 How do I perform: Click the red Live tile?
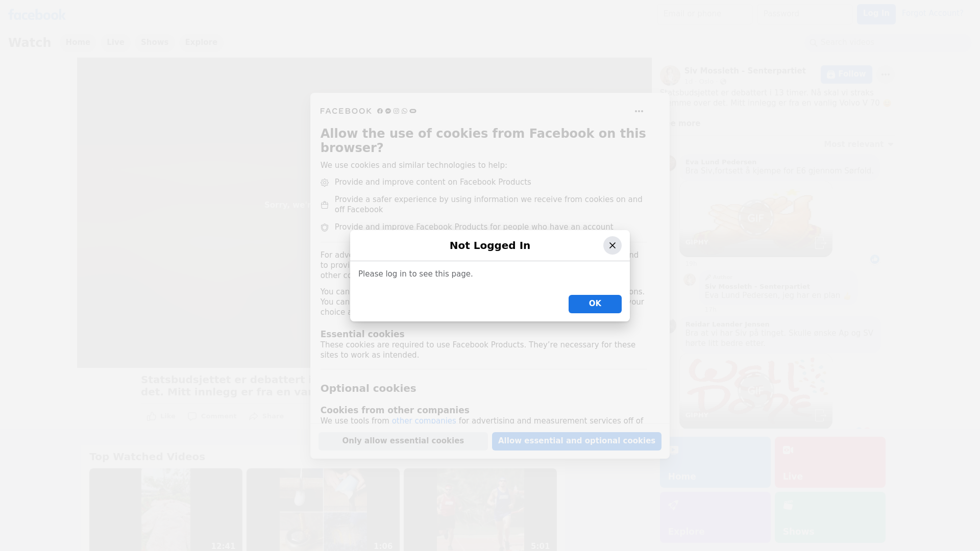[x=829, y=462]
